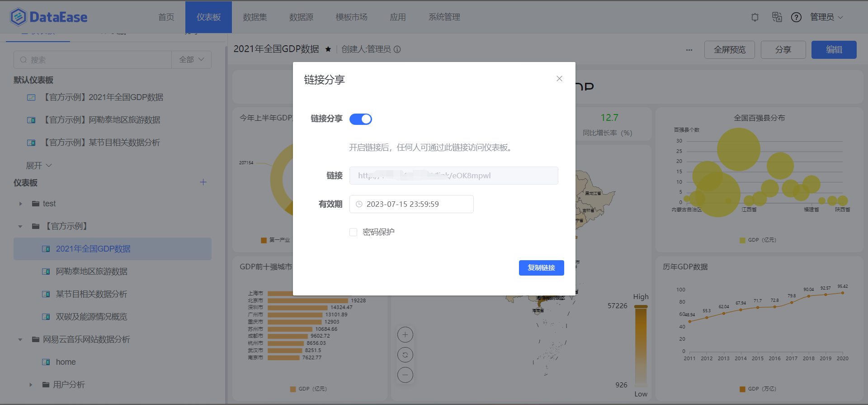
Task: Go to the 首页 tab
Action: 166,17
